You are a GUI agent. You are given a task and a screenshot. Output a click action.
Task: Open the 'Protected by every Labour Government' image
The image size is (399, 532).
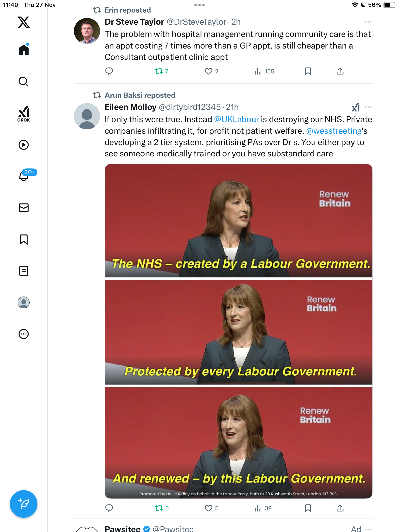[238, 332]
